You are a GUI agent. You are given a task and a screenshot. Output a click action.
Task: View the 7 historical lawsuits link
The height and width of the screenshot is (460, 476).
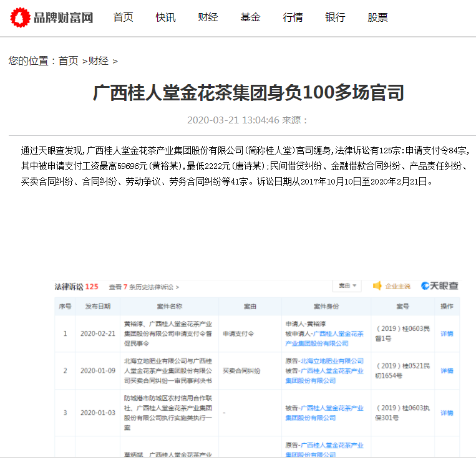tap(144, 287)
